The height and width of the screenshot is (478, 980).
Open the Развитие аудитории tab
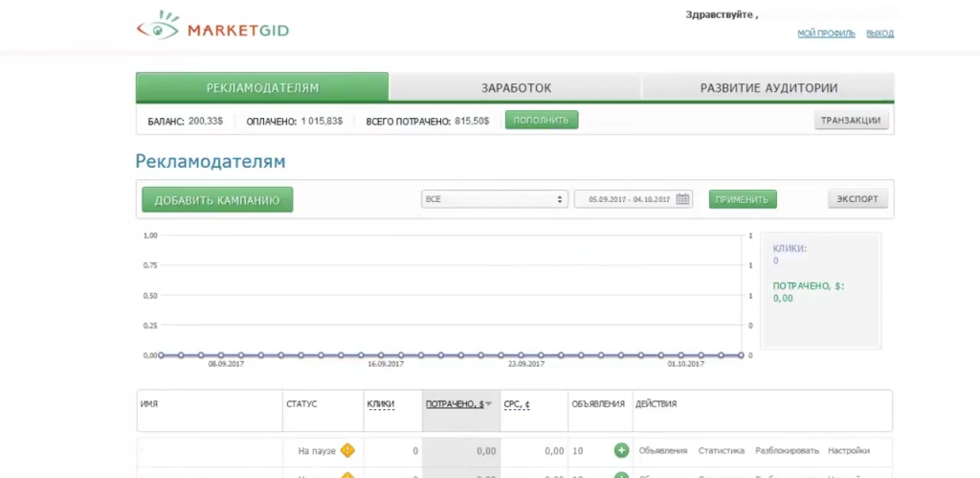[x=768, y=87]
